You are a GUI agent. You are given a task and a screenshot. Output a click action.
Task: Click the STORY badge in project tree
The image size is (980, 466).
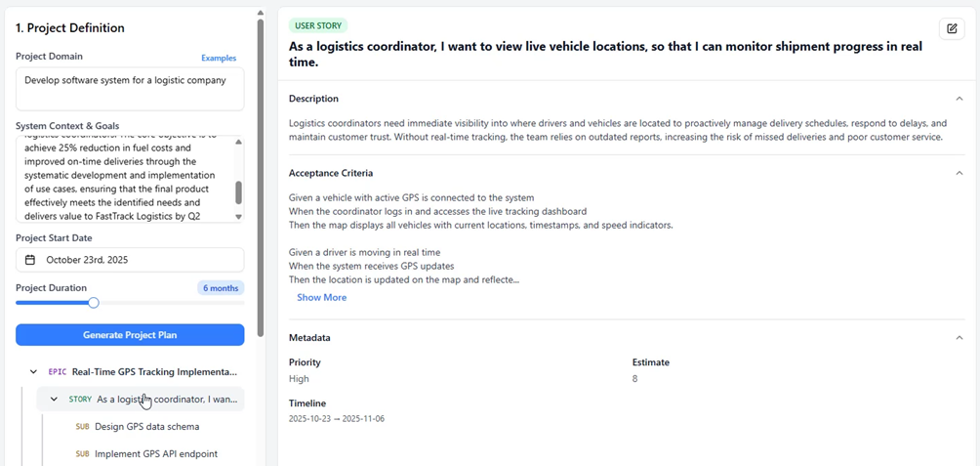[x=80, y=400]
